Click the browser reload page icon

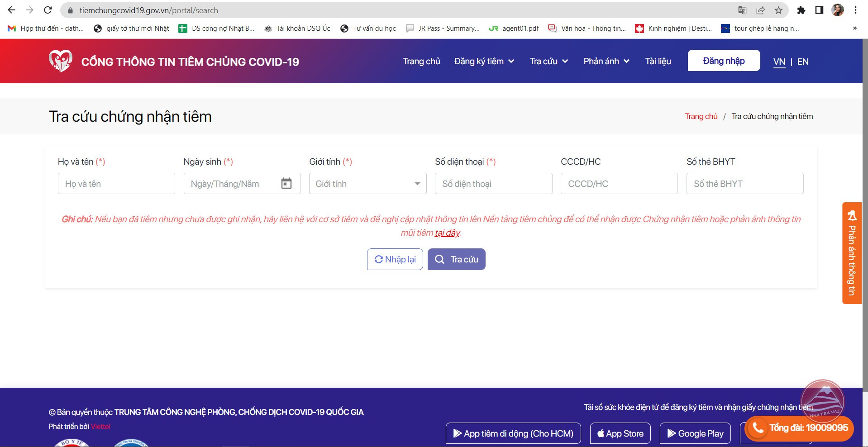click(48, 10)
